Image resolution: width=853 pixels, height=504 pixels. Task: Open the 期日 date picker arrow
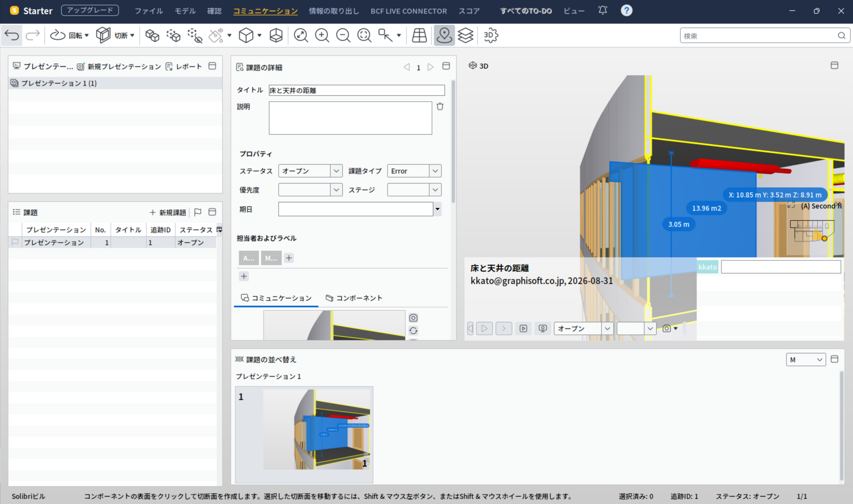click(437, 209)
